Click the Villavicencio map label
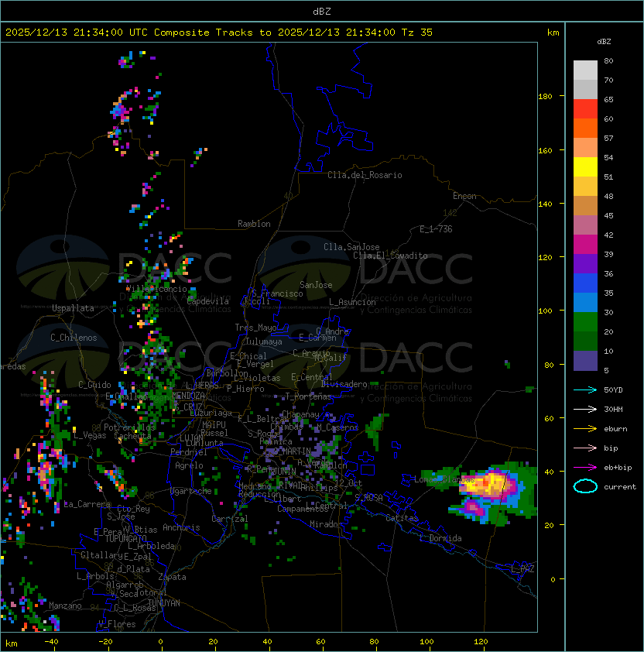 [x=156, y=289]
